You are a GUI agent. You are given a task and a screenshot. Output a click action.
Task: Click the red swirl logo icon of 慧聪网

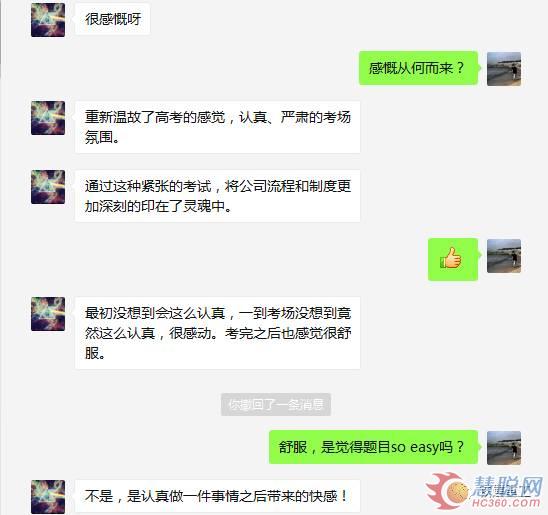(447, 491)
